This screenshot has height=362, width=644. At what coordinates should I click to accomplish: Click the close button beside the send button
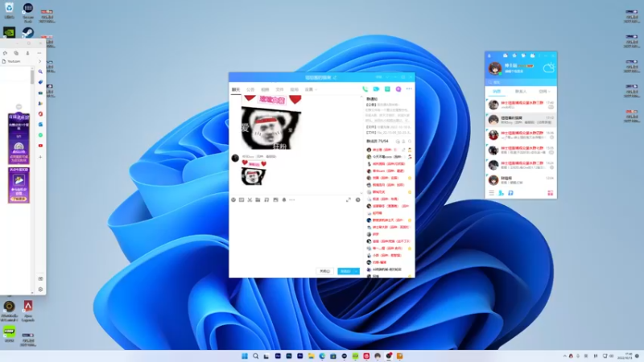coord(325,271)
